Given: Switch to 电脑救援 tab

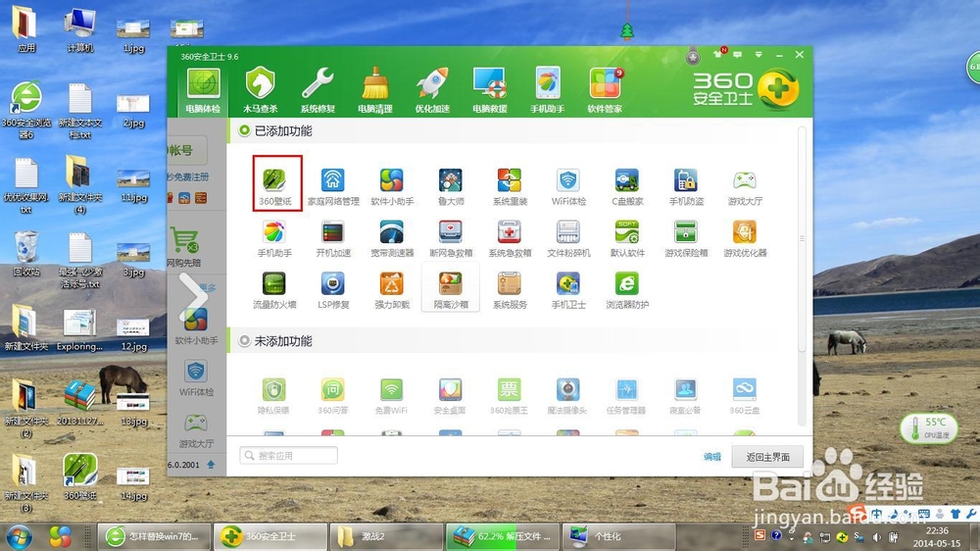Looking at the screenshot, I should 490,91.
